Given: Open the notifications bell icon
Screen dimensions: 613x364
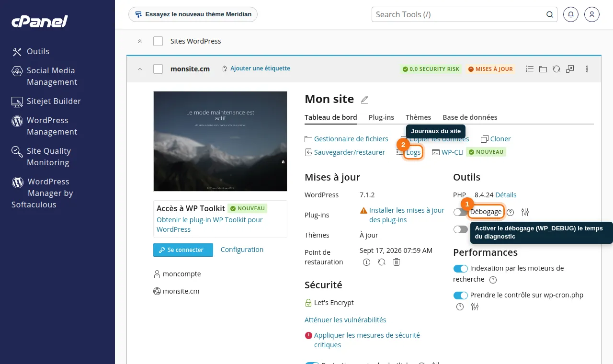Looking at the screenshot, I should pyautogui.click(x=571, y=14).
